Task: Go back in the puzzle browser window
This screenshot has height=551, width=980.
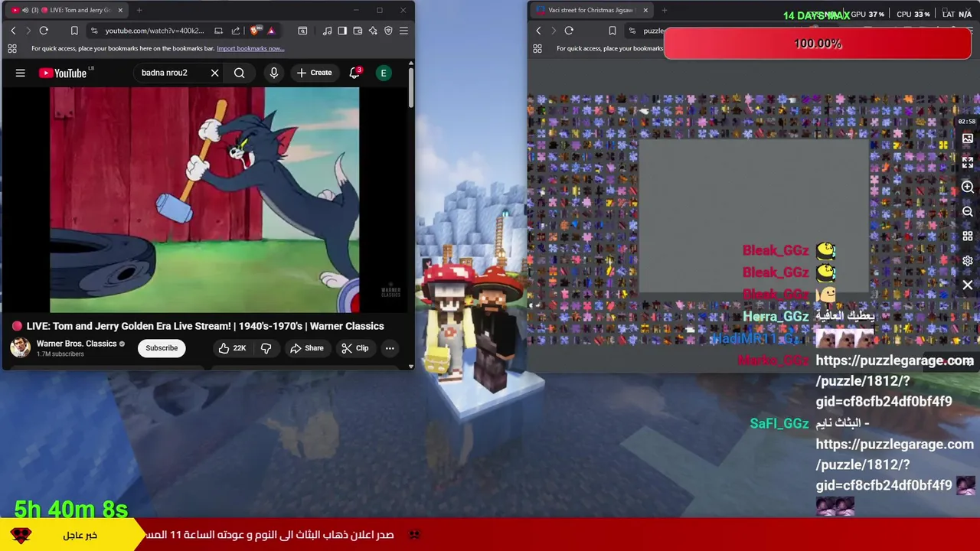Action: 538,31
